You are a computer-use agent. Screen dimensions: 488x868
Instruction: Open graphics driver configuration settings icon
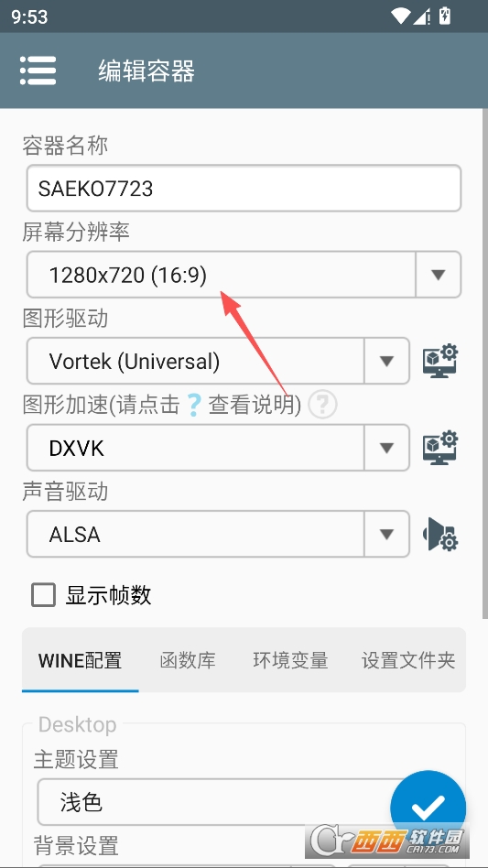[x=440, y=361]
